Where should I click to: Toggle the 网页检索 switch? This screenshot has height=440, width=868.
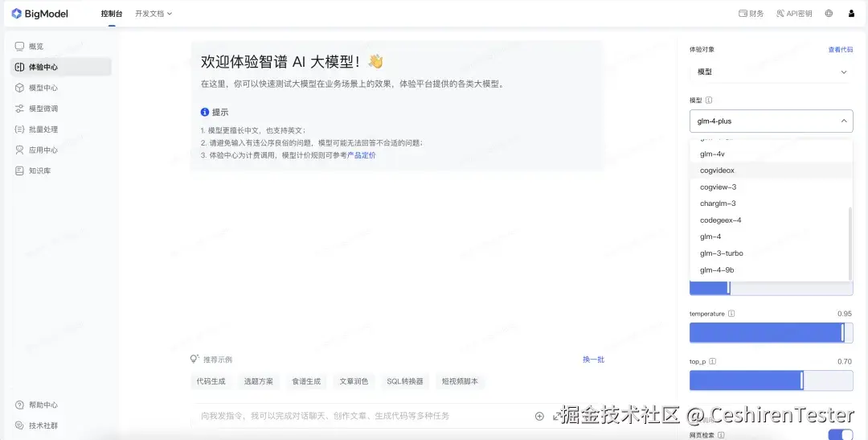[x=841, y=434]
